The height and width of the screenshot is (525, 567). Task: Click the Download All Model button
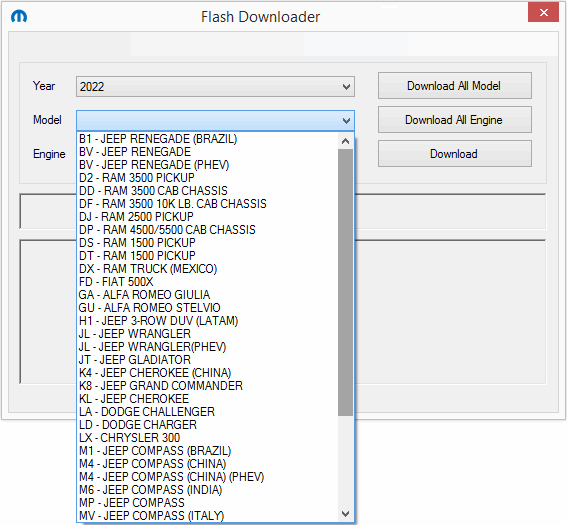(x=455, y=86)
